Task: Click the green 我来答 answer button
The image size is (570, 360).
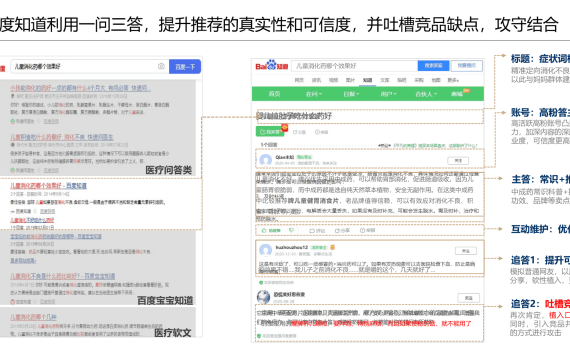Action: click(x=270, y=132)
